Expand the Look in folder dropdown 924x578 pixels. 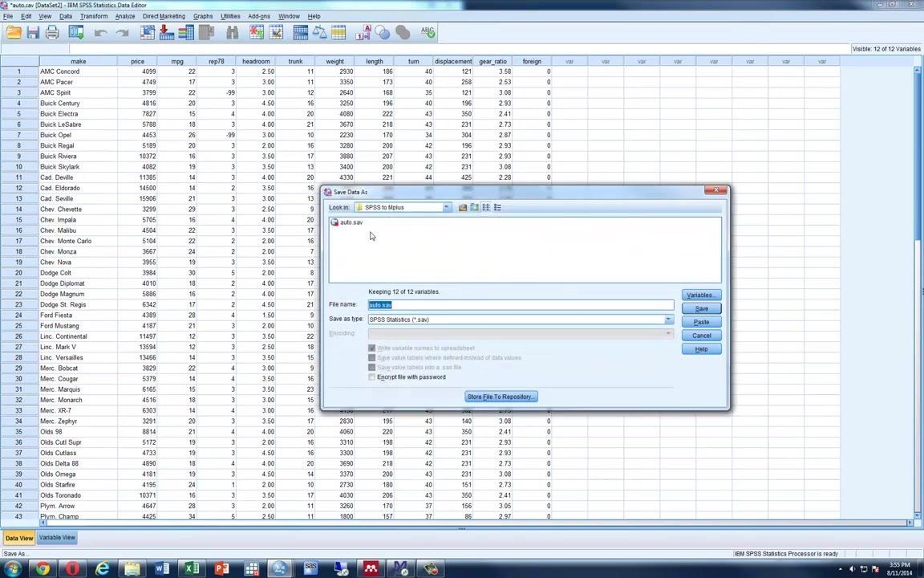[447, 208]
